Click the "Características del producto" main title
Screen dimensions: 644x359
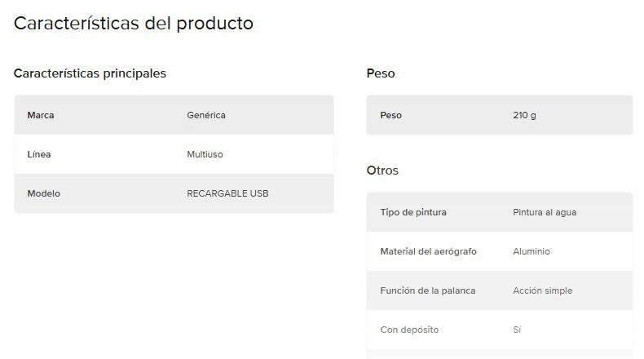coord(134,24)
